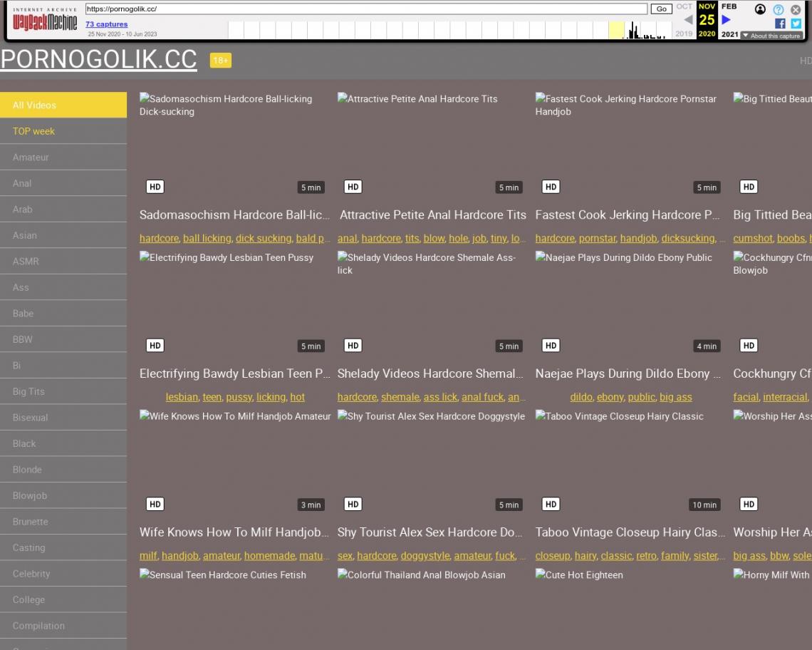Image resolution: width=812 pixels, height=650 pixels.
Task: Share the capture on Facebook
Action: [x=780, y=24]
